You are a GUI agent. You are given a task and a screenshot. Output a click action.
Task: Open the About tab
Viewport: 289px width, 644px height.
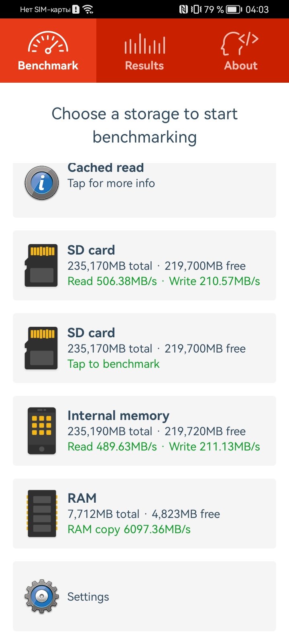pos(241,51)
